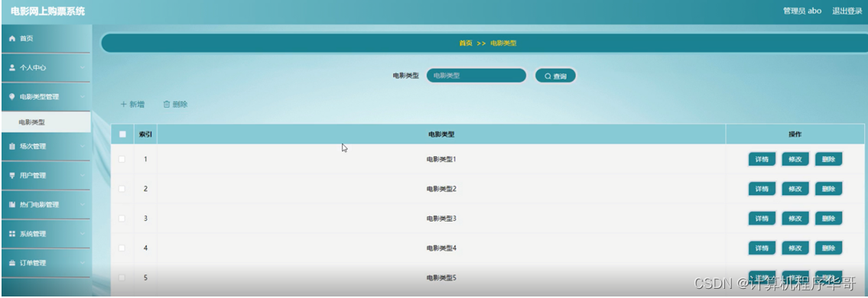This screenshot has width=868, height=298.
Task: Click 删除 for row 电影类型3
Action: 828,219
